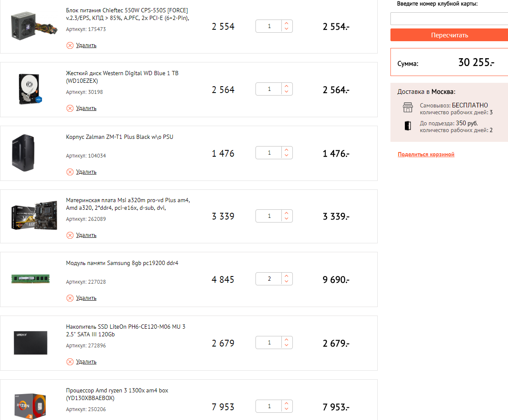This screenshot has height=420, width=508.
Task: Click the store pickup icon in delivery
Action: tap(407, 108)
